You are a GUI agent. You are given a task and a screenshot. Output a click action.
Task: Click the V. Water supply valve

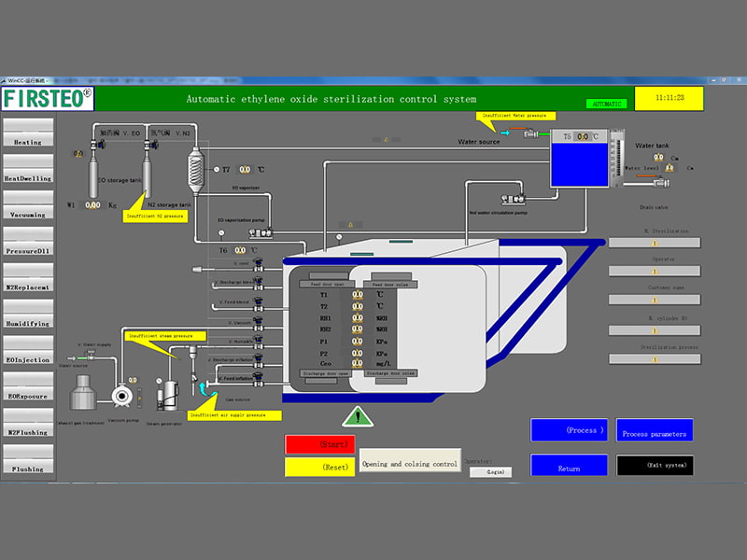tap(90, 355)
